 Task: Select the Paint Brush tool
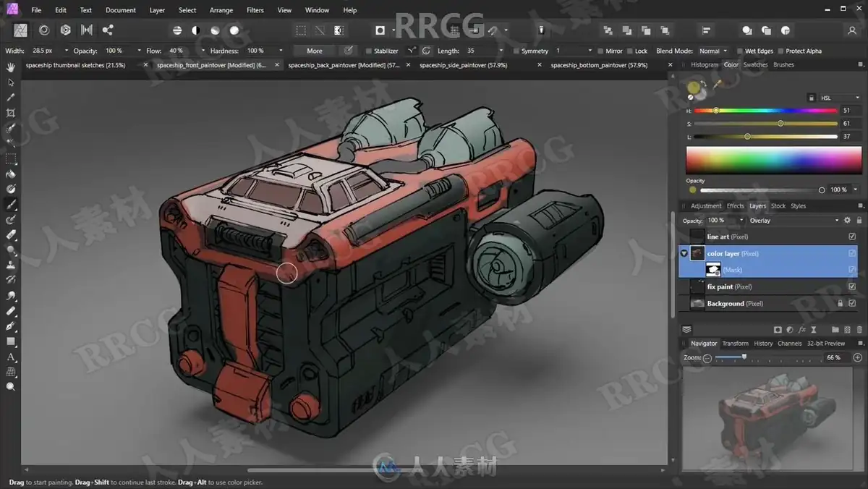(x=11, y=205)
